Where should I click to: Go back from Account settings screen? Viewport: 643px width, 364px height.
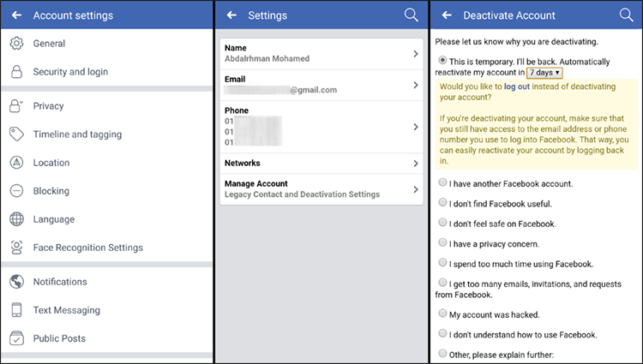point(17,15)
